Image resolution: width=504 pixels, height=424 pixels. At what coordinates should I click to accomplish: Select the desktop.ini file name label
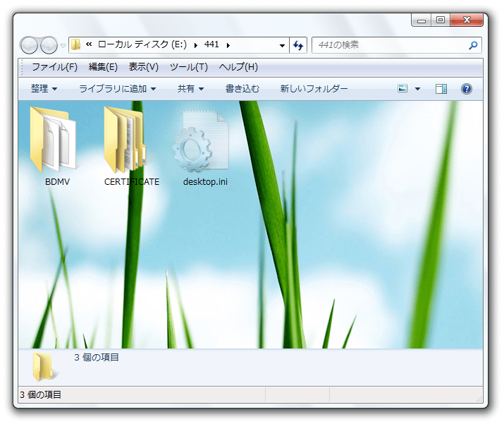[205, 182]
